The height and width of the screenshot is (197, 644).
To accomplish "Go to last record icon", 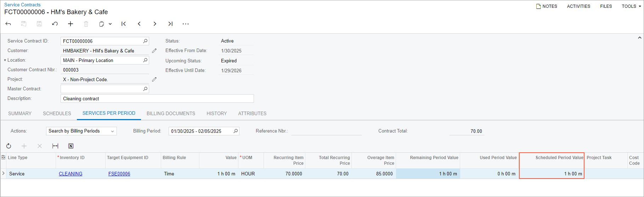I will click(x=170, y=24).
